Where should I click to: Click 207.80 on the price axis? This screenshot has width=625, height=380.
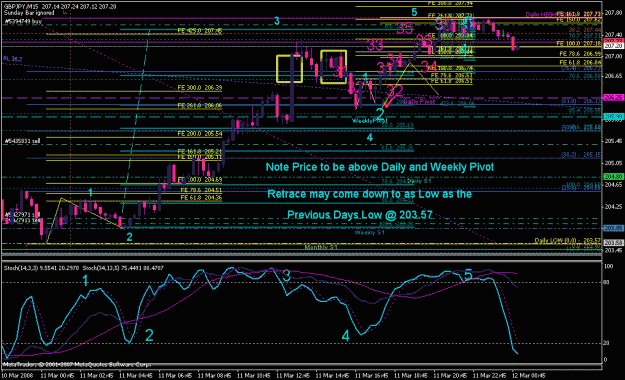click(613, 13)
